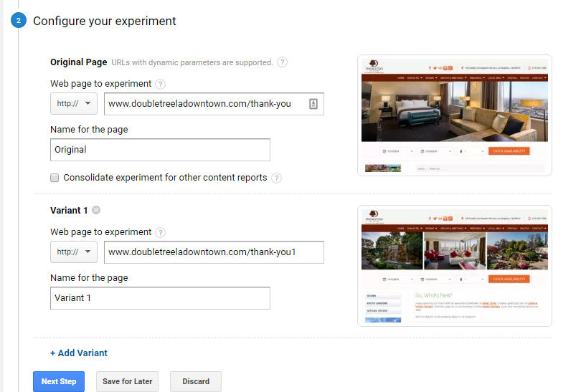Viewport: 581px width, 392px height.
Task: Discard the experiment
Action: 196,382
